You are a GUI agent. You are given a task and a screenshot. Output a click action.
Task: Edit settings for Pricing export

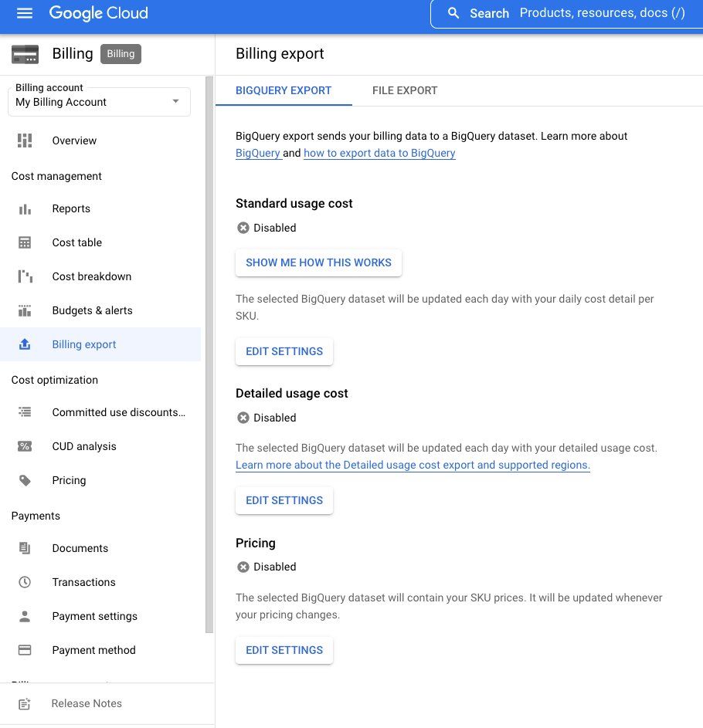(284, 650)
